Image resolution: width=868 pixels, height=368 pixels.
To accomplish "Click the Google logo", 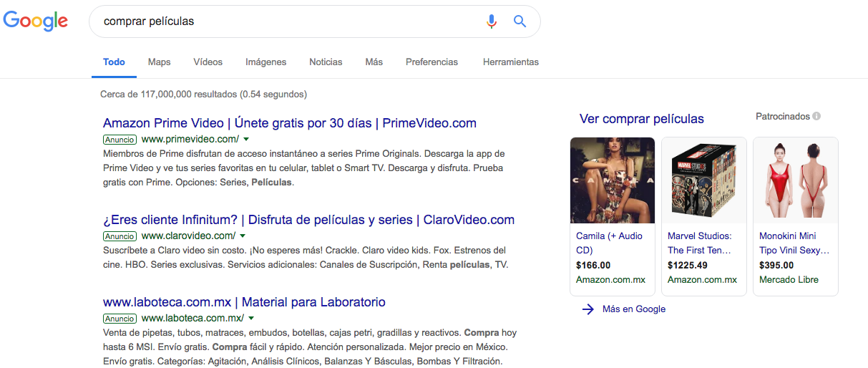I will [x=36, y=21].
